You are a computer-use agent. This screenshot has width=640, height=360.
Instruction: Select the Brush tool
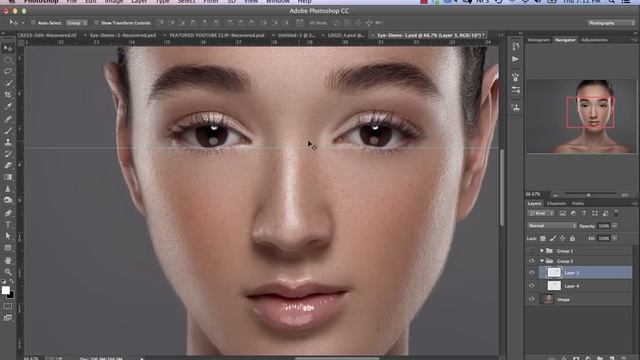tap(8, 131)
